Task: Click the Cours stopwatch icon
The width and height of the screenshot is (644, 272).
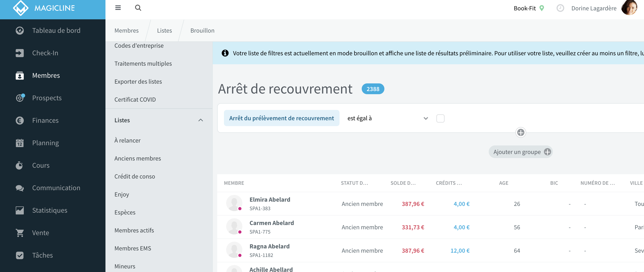Action: click(x=19, y=165)
